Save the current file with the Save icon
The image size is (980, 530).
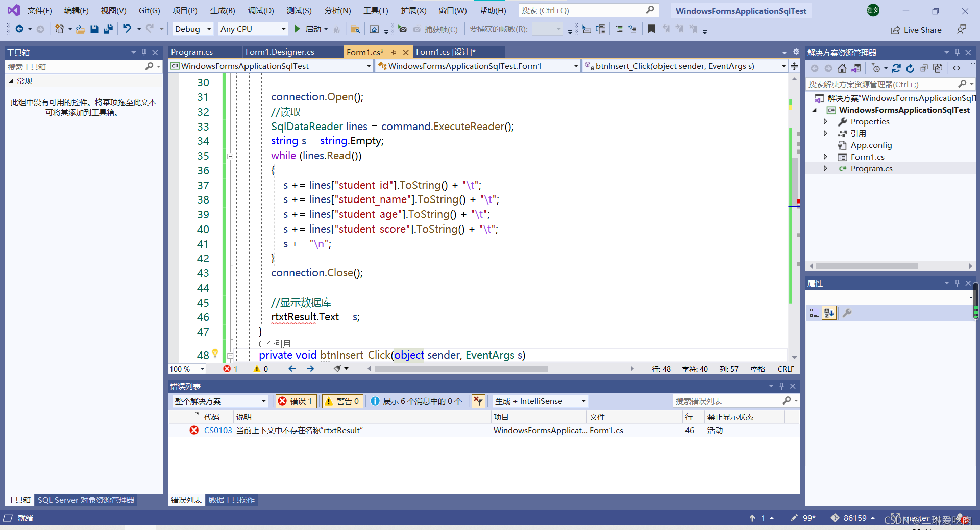(94, 29)
